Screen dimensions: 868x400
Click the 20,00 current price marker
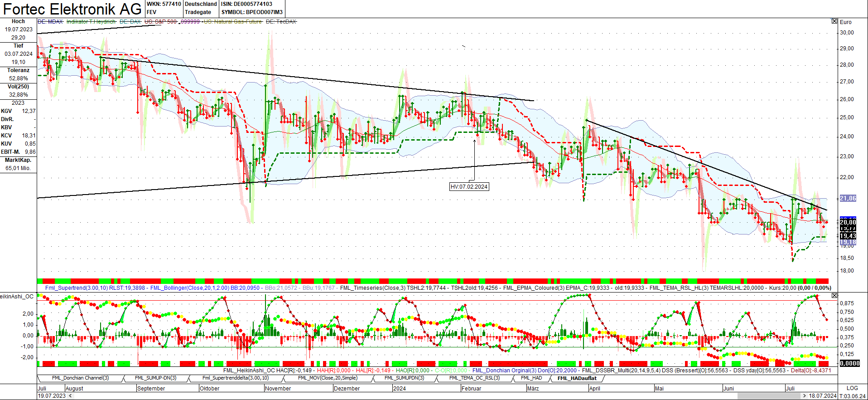pos(848,222)
